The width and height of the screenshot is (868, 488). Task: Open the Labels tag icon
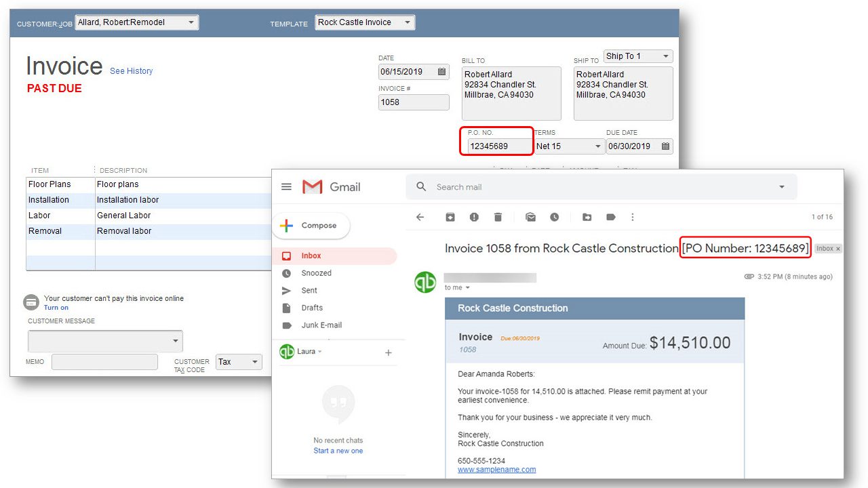coord(610,217)
